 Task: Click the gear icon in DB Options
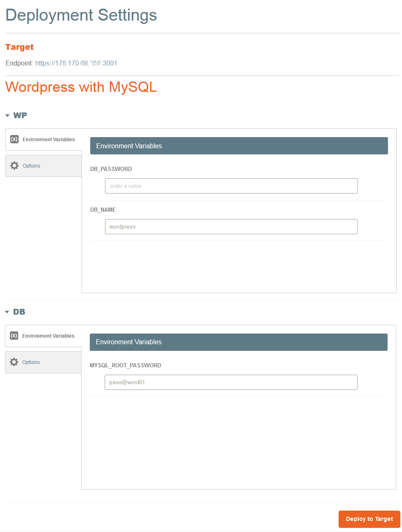coord(14,362)
